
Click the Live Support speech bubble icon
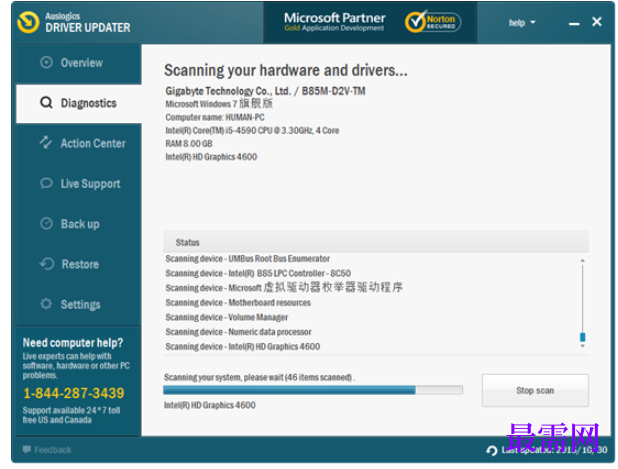47,183
